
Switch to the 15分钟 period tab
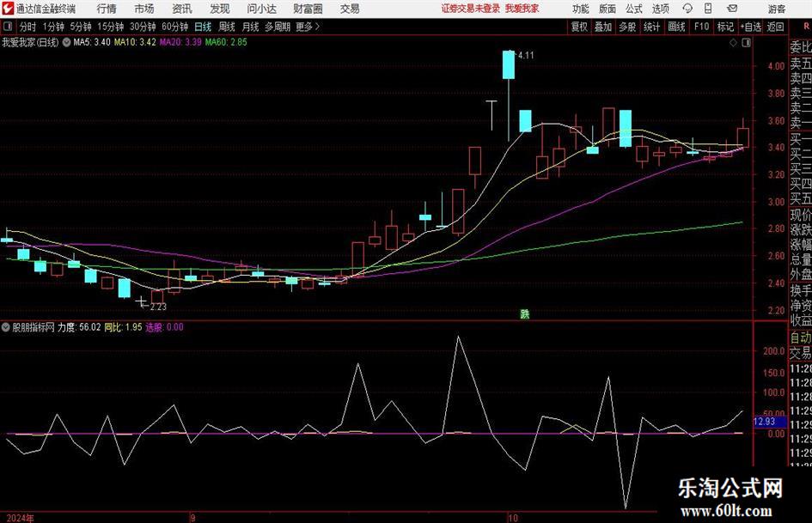[110, 27]
